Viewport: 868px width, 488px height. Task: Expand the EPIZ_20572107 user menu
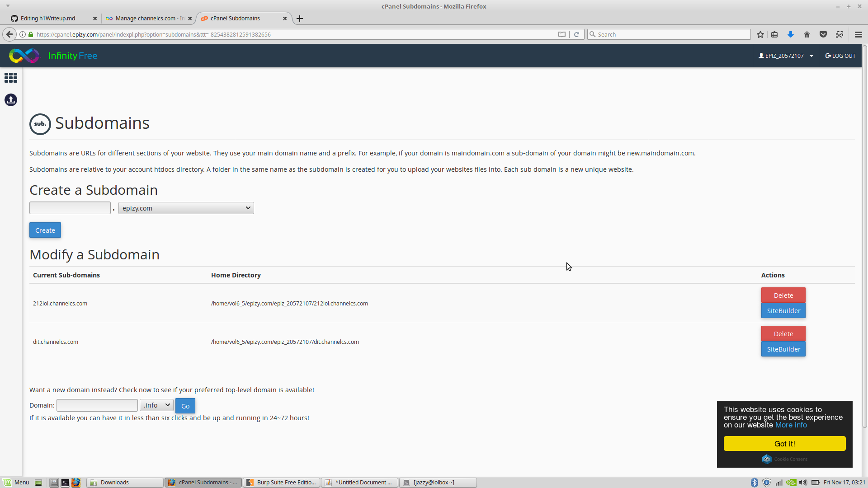[786, 56]
